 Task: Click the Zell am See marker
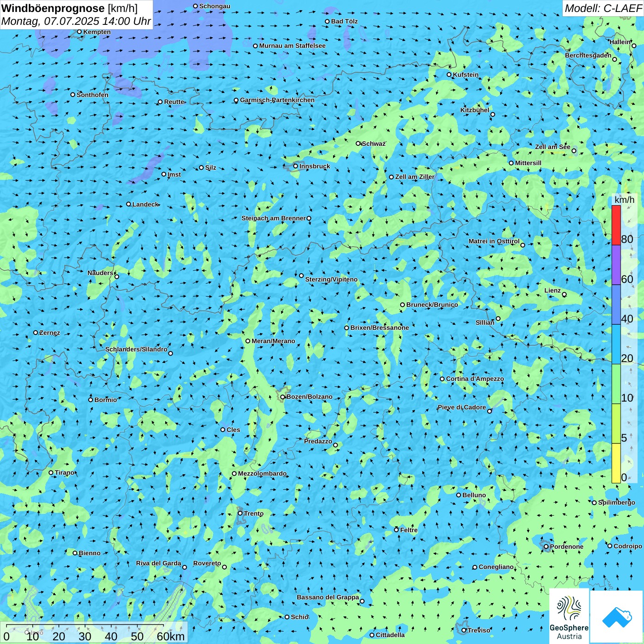[574, 151]
